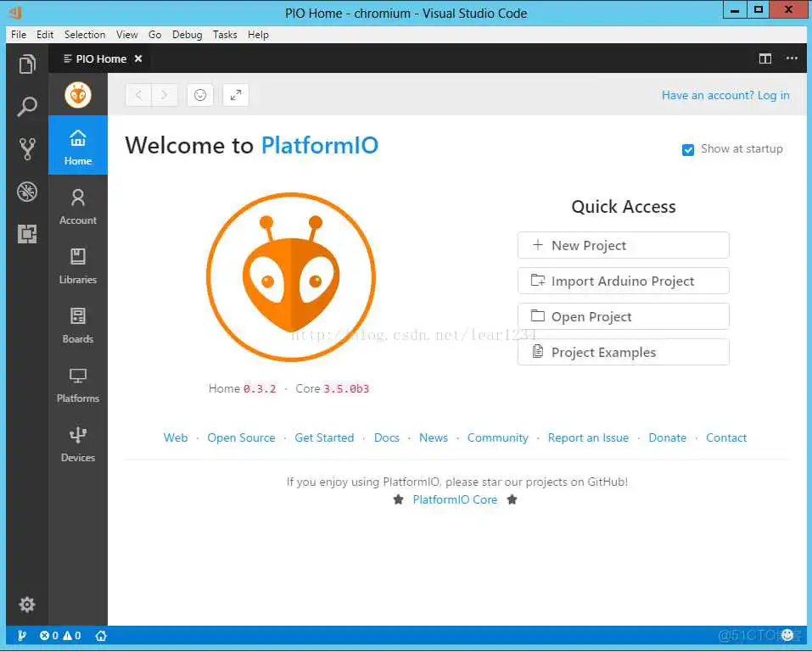
Task: Open the Boards section in PIO sidebar
Action: pyautogui.click(x=78, y=326)
